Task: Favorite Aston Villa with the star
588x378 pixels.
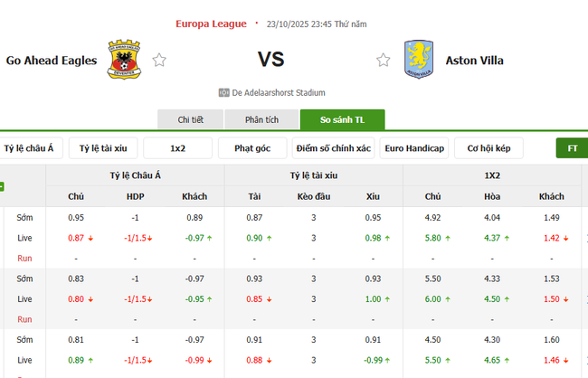Action: tap(384, 61)
